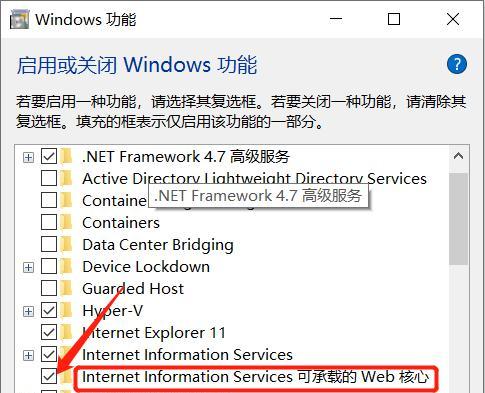Click the folder icon beside Hyper-V

click(67, 311)
